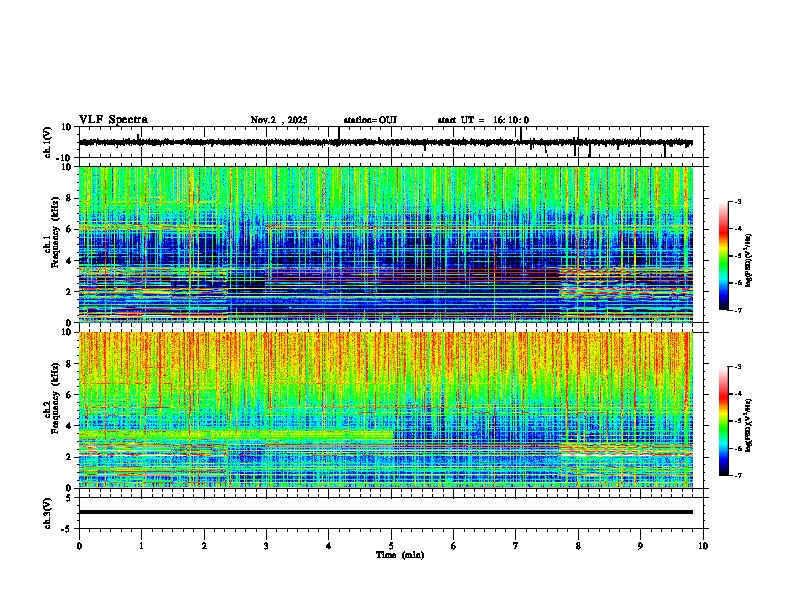Click the 'VLF Spectra' title text
This screenshot has width=792, height=612.
tap(113, 120)
